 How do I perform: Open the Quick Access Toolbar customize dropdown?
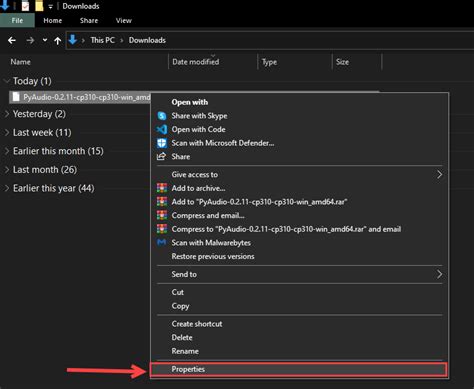click(x=50, y=6)
